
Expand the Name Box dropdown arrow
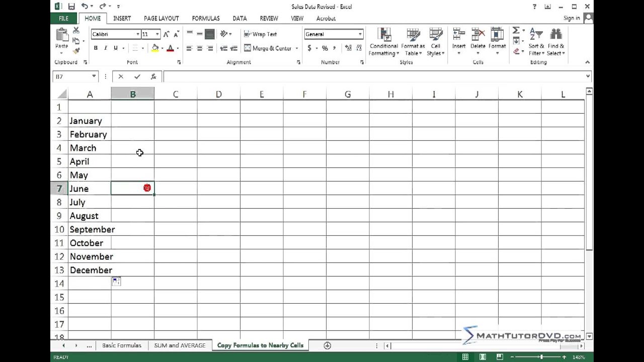(x=94, y=76)
